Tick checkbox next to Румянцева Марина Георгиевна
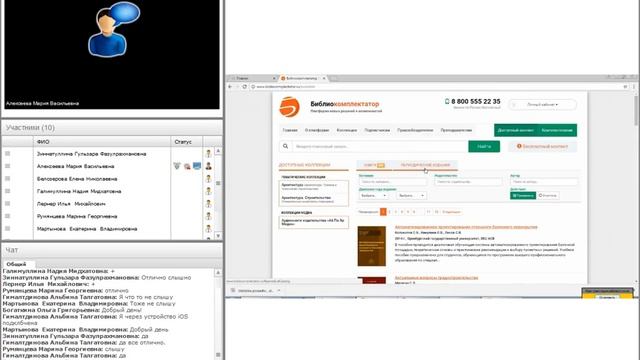Viewport: 640px width, 360px height. click(x=7, y=216)
